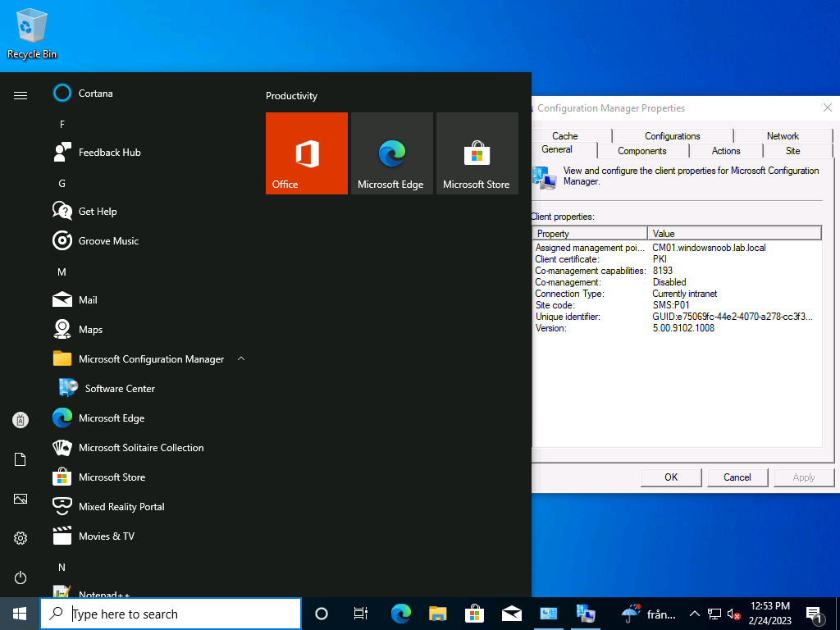Click the taskbar search box
This screenshot has width=840, height=630.
(171, 614)
